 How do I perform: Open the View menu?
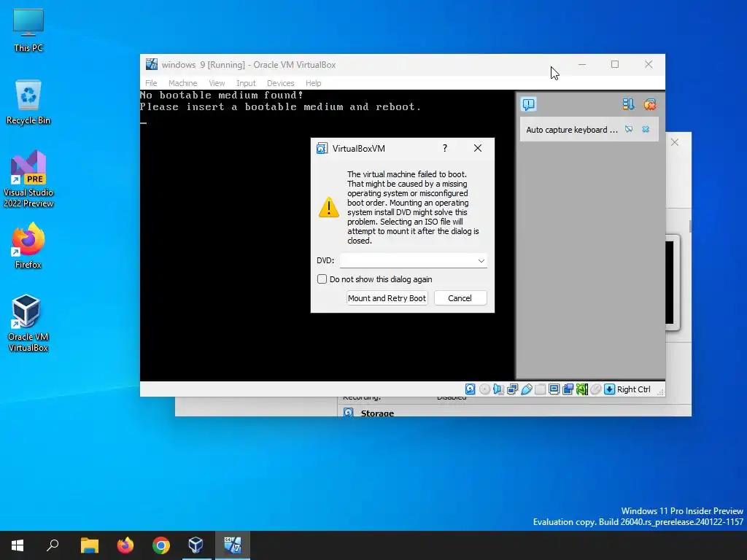coord(217,83)
